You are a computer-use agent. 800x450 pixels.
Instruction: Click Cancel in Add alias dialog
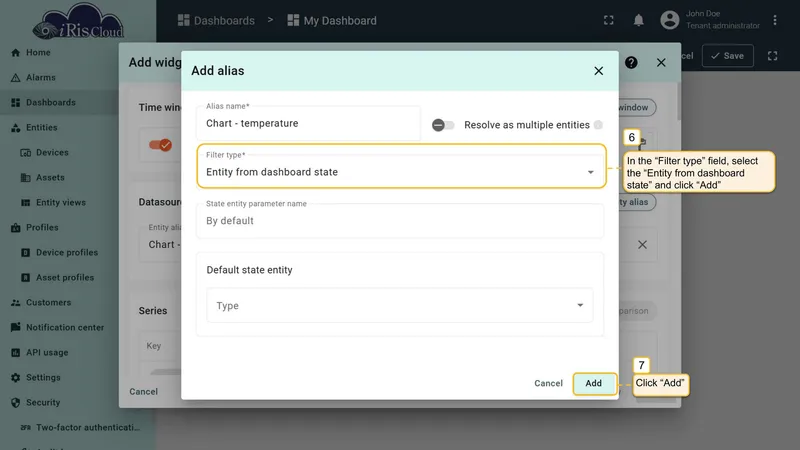point(548,384)
